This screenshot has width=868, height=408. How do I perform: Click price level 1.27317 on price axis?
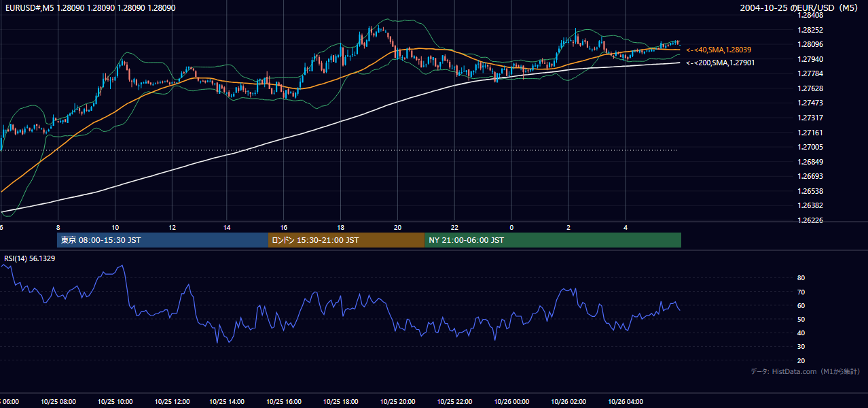810,118
